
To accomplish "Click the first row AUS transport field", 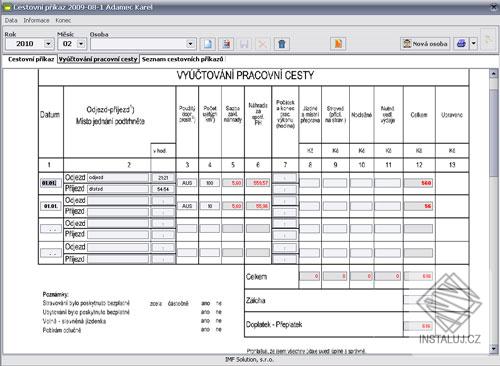I will [x=187, y=183].
